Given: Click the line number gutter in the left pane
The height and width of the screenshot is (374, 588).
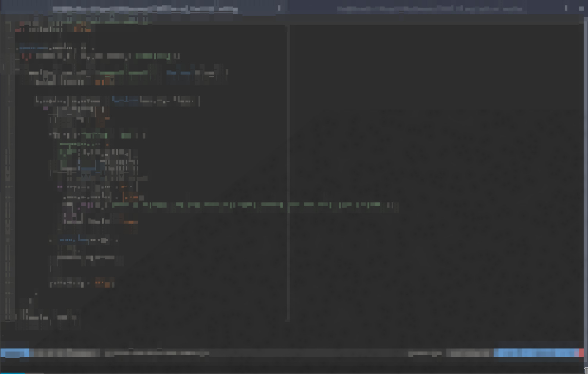Looking at the screenshot, I should [x=7, y=165].
